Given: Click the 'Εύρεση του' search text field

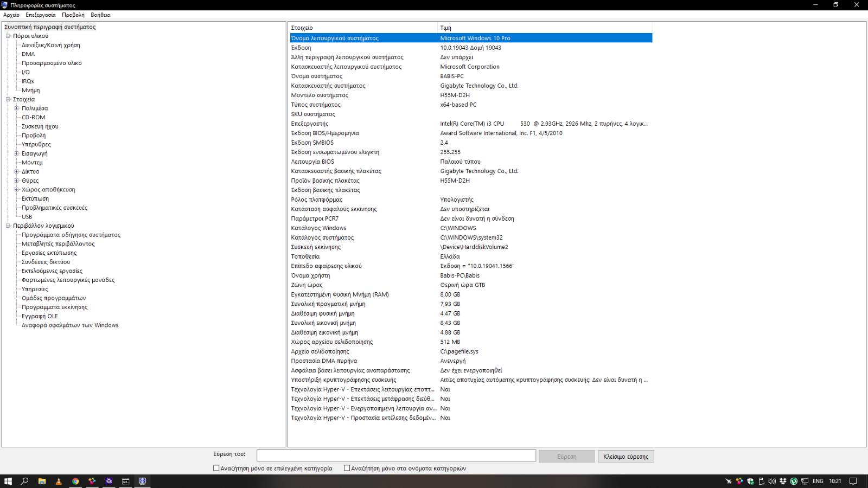Looking at the screenshot, I should 396,455.
